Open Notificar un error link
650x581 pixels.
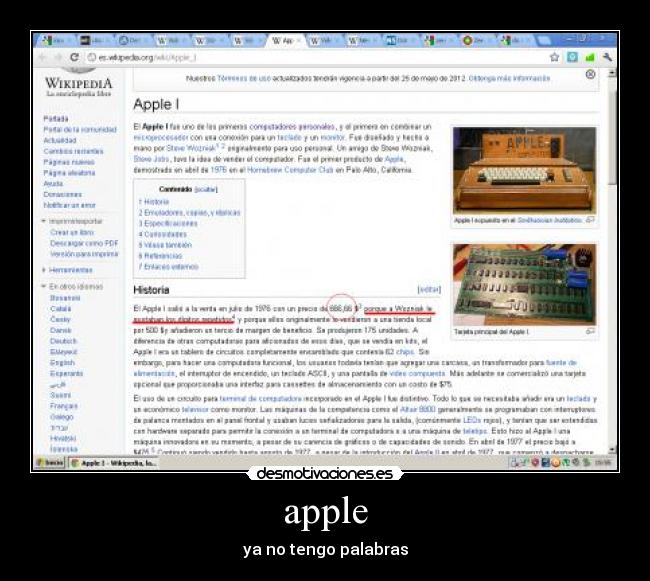pos(70,205)
